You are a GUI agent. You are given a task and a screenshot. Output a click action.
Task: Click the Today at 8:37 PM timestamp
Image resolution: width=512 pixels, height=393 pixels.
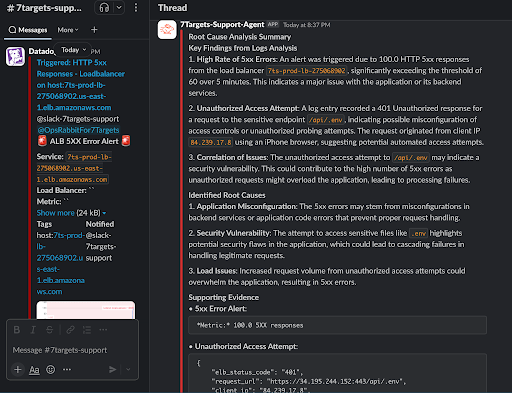tap(307, 25)
